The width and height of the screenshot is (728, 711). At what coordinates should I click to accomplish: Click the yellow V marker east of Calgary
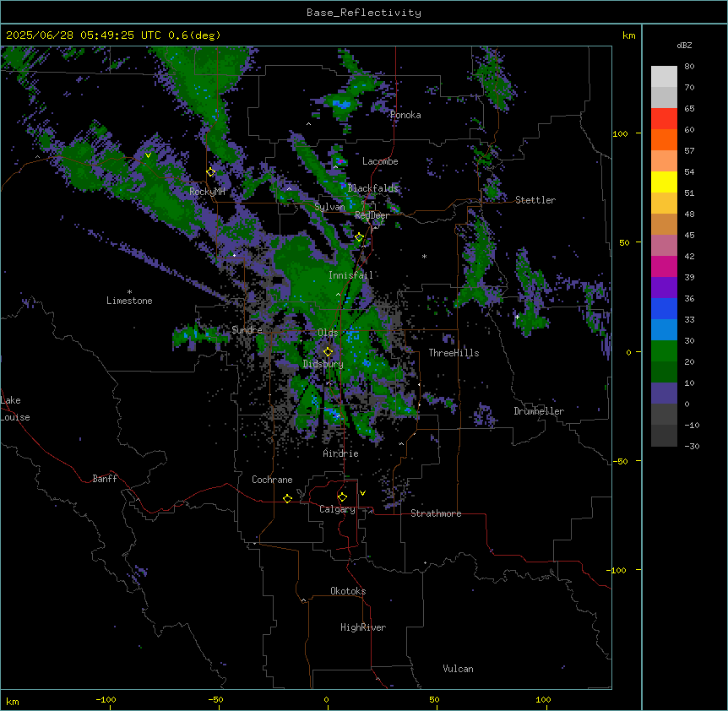[362, 493]
